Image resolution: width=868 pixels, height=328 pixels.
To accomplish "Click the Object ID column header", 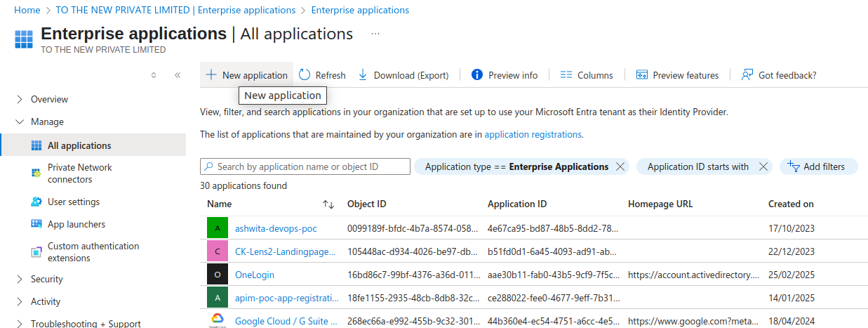I will [366, 204].
